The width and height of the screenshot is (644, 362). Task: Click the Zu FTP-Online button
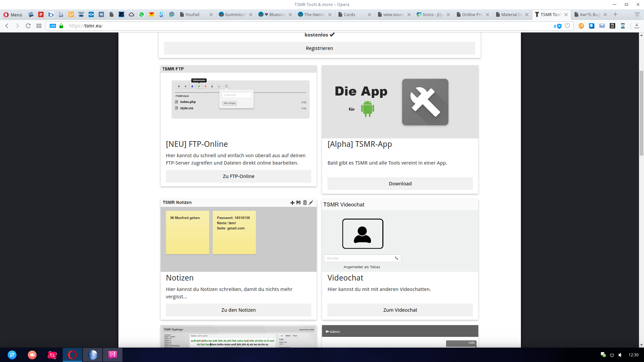click(238, 176)
